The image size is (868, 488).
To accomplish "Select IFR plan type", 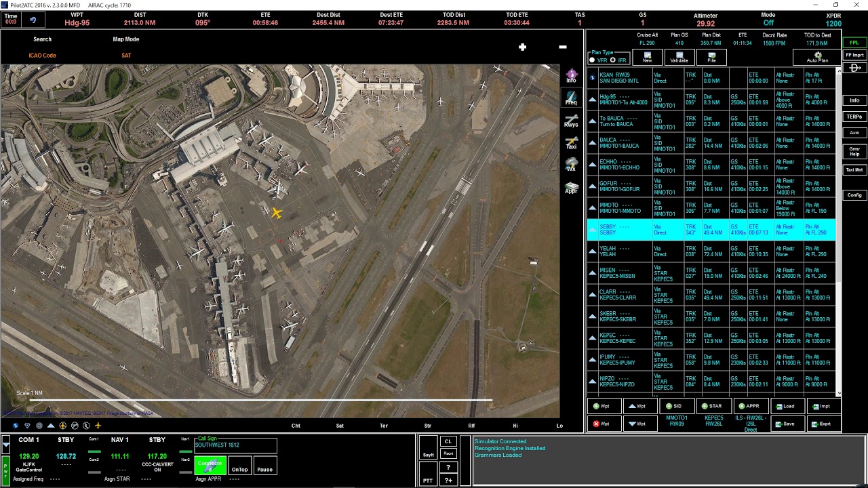I will pyautogui.click(x=613, y=60).
